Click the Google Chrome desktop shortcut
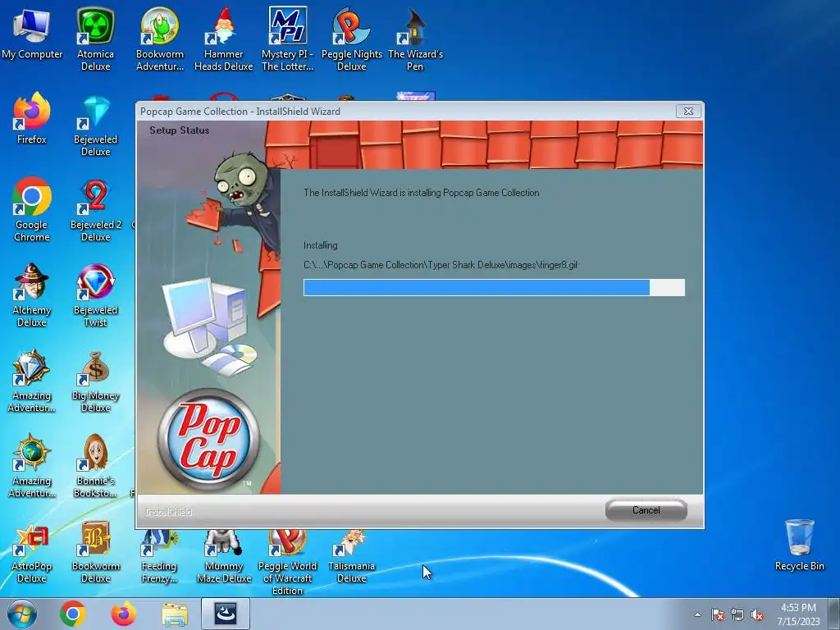The width and height of the screenshot is (840, 630). click(32, 209)
